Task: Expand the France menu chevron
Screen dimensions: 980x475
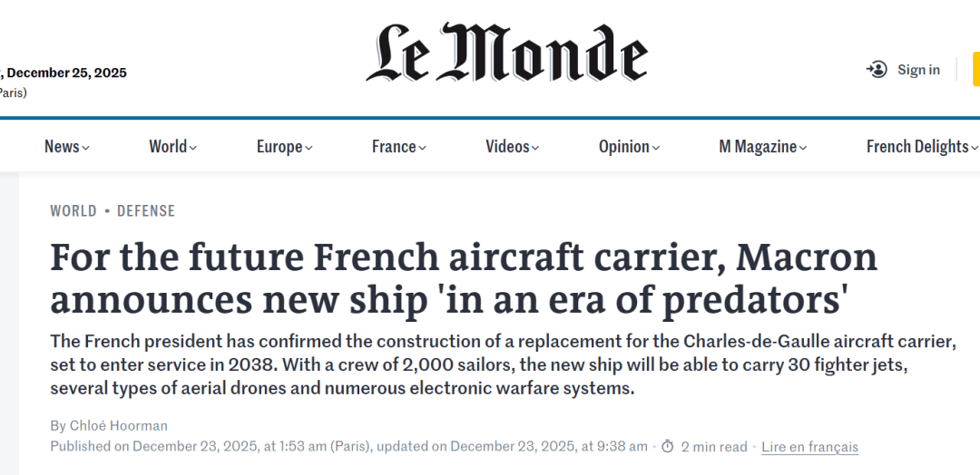Action: point(422,148)
